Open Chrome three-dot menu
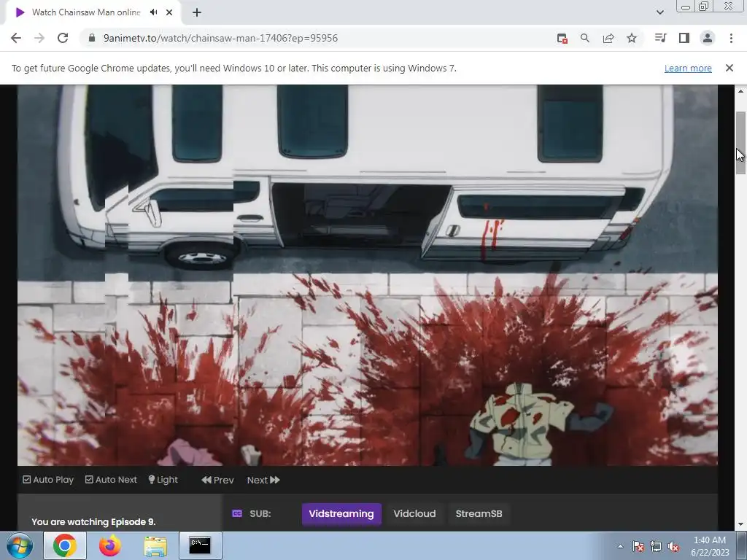Image resolution: width=747 pixels, height=560 pixels. [731, 38]
